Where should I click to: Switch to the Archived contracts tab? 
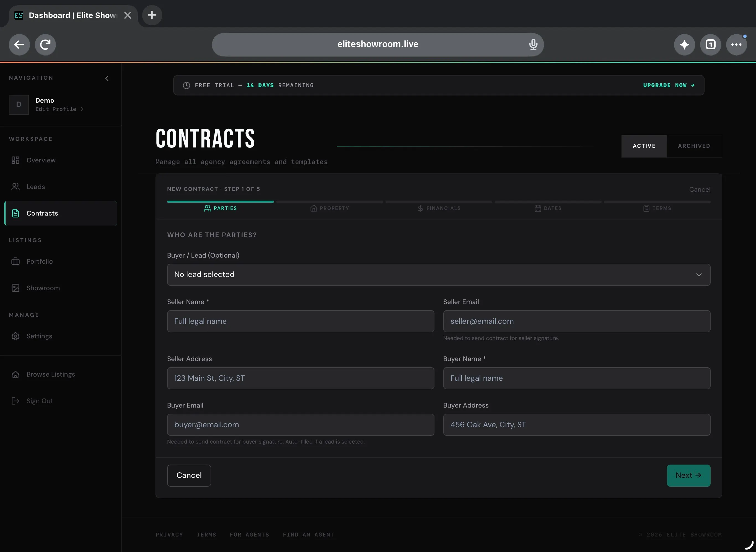694,146
